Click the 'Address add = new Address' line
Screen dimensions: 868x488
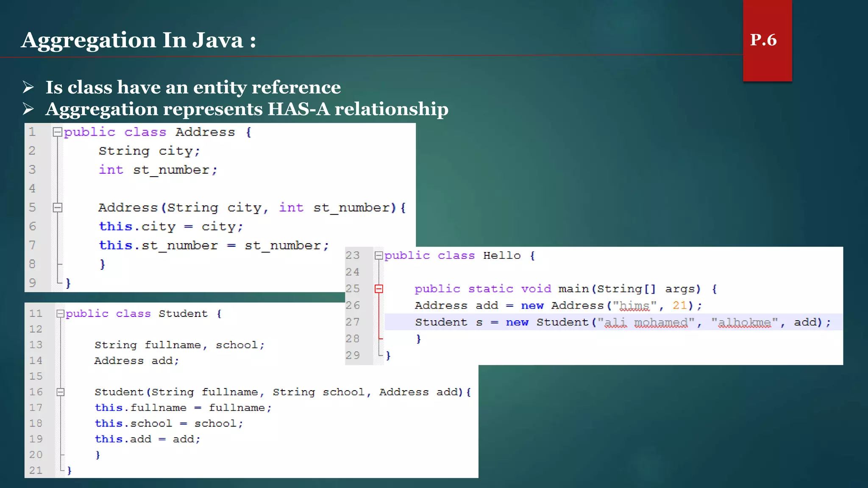pos(559,305)
